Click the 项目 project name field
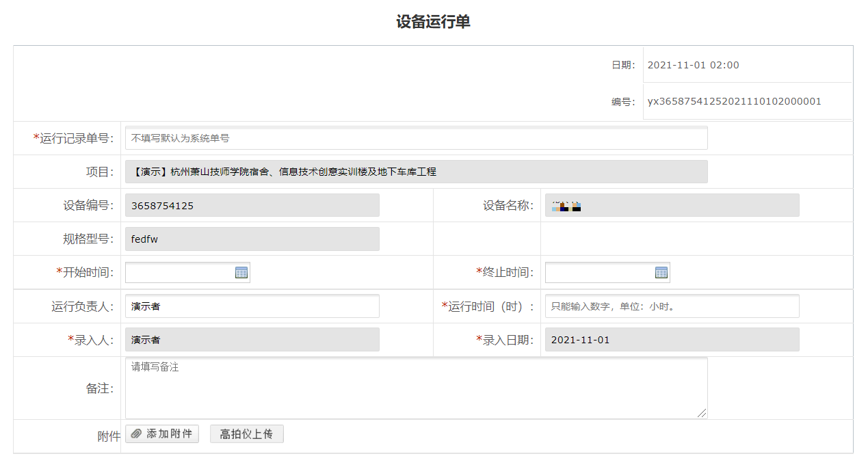Viewport: 868px width, 467px height. pos(416,172)
